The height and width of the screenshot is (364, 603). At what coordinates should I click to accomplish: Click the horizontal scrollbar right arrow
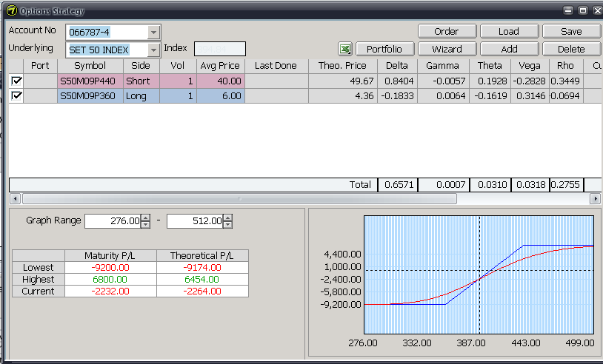[x=595, y=198]
